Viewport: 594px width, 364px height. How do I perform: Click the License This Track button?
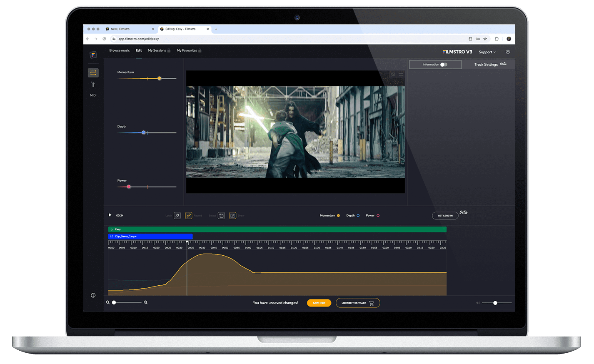[357, 303]
